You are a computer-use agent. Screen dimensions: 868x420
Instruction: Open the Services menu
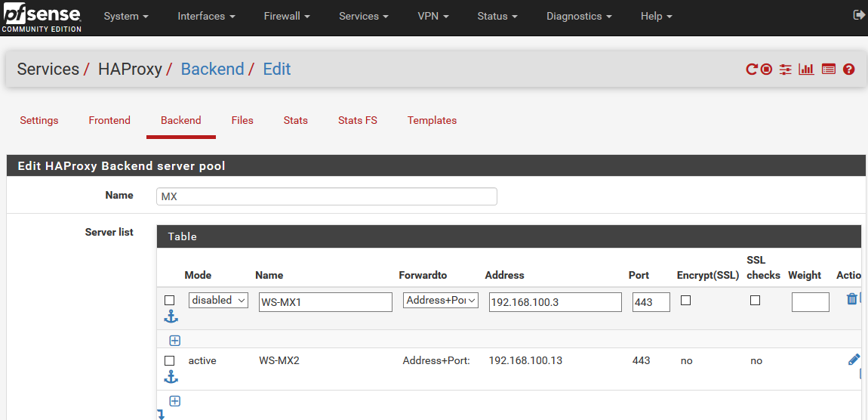click(364, 16)
